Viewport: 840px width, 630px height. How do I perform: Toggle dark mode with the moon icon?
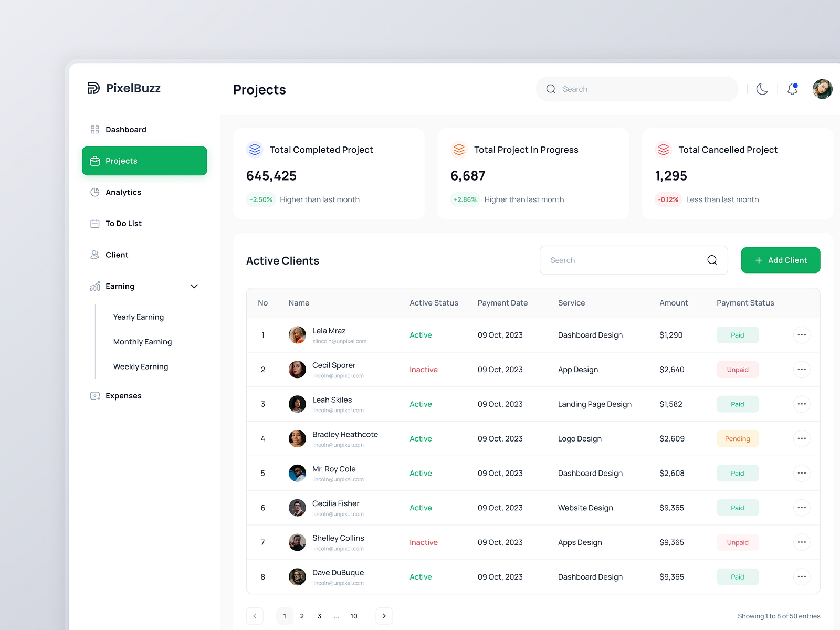[762, 89]
